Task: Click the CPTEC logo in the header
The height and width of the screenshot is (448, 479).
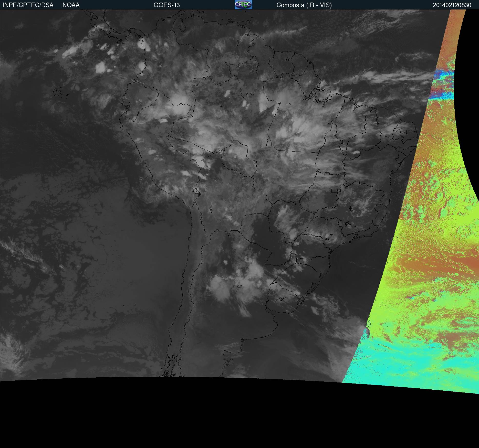Action: (243, 5)
